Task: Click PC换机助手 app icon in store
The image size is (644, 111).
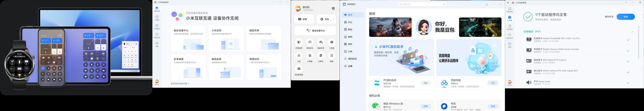Action: [377, 83]
